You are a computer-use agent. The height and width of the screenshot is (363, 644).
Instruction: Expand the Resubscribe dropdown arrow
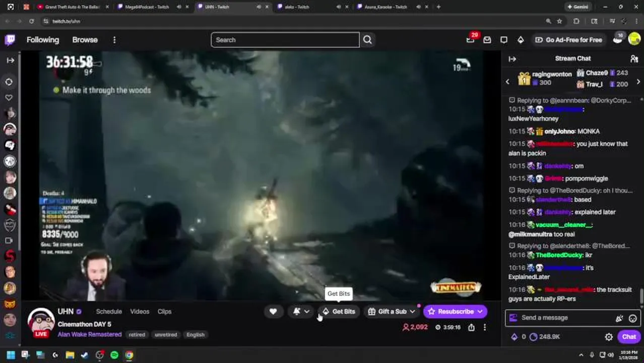(x=480, y=312)
